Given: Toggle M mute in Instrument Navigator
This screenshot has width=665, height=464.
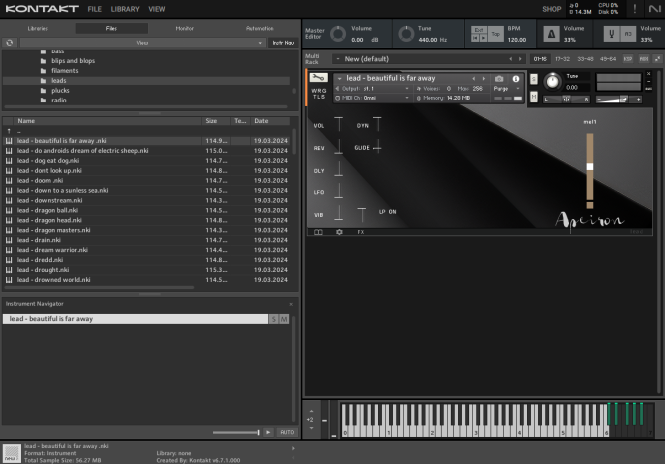Looking at the screenshot, I should (x=284, y=319).
